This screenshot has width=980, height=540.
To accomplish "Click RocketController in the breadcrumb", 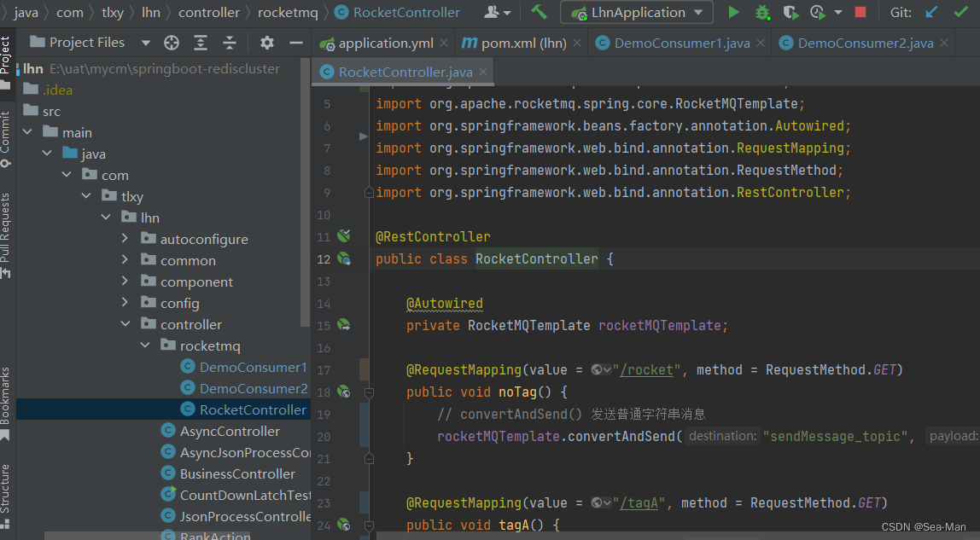I will [x=398, y=13].
